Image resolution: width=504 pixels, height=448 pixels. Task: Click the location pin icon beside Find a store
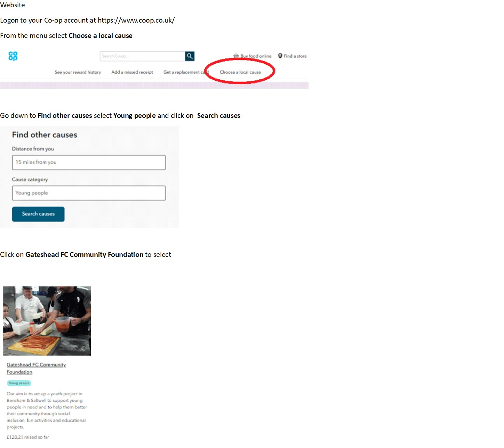(280, 56)
